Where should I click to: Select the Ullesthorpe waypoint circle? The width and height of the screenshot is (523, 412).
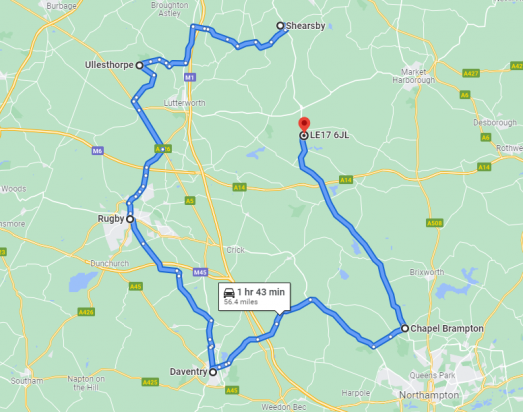tap(139, 65)
